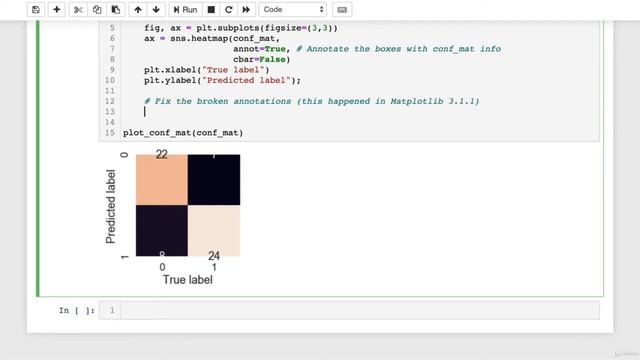The image size is (640, 360).
Task: Click the 'Fix the broken annotations' comment line
Action: (312, 101)
